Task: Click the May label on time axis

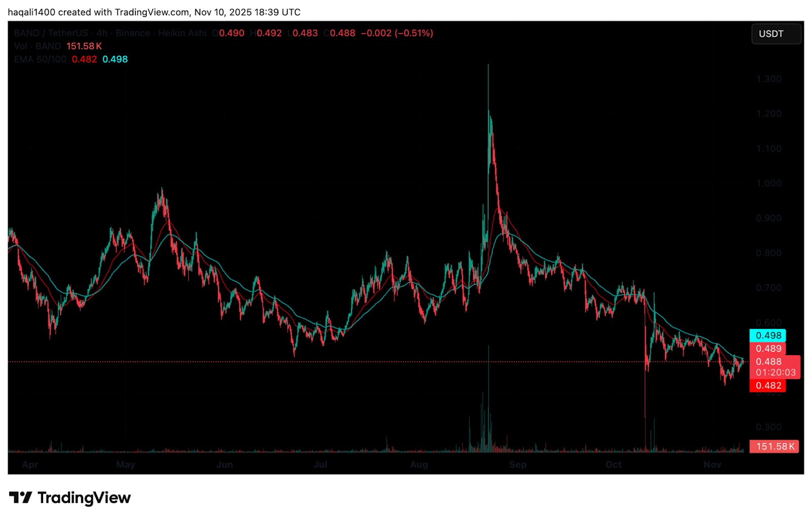Action: coord(125,465)
